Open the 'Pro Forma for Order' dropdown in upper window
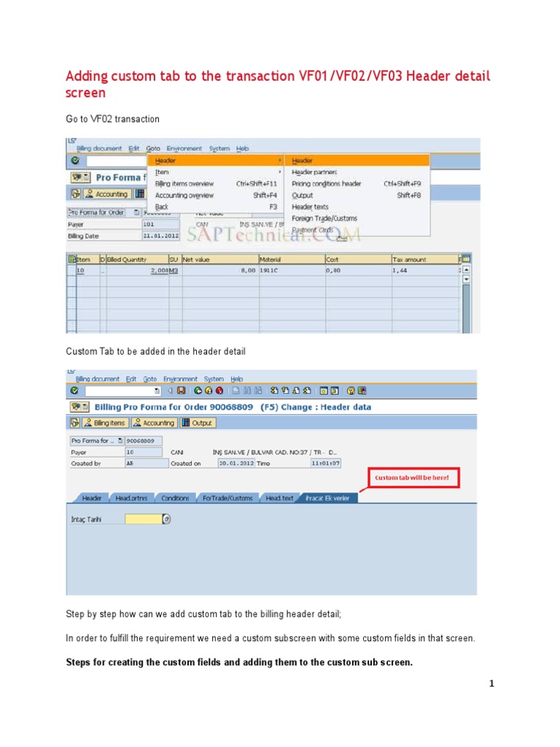560x747 pixels. coord(137,212)
